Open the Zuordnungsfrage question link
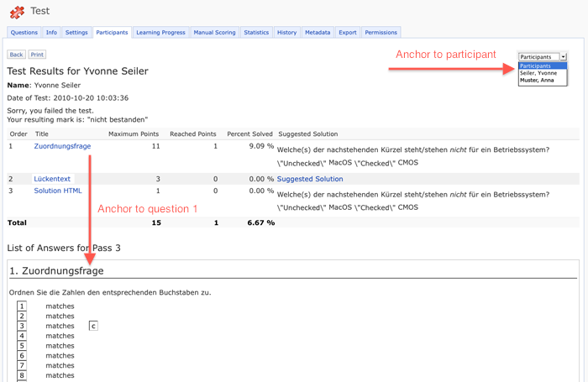Image resolution: width=588 pixels, height=382 pixels. pyautogui.click(x=62, y=146)
